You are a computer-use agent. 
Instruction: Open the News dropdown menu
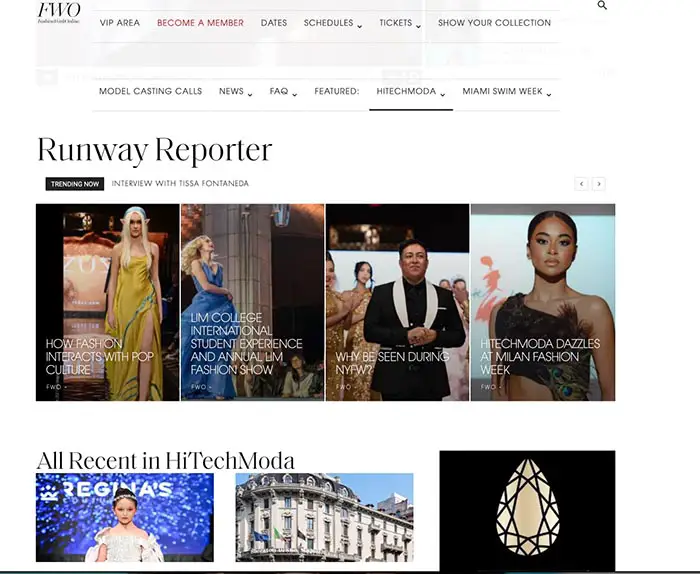[x=236, y=92]
